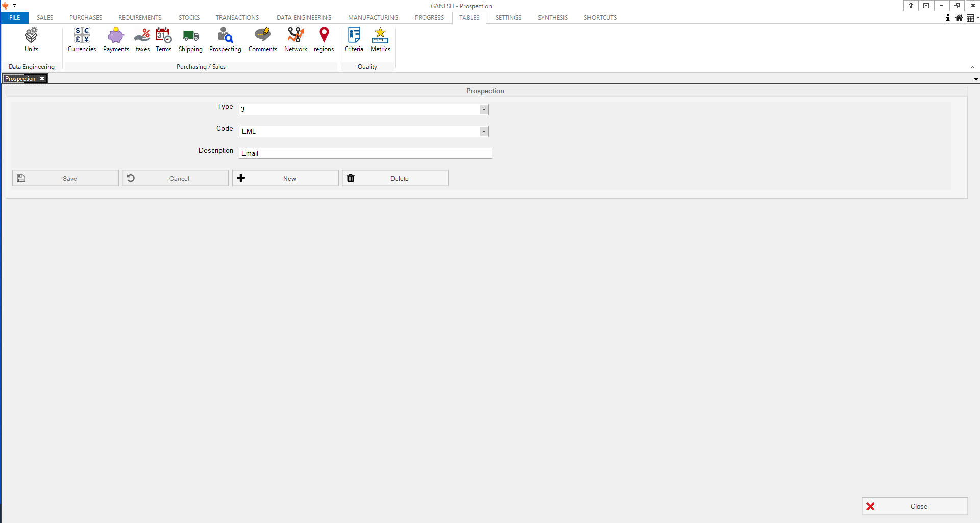Create a new record with New
Viewport: 980px width, 523px height.
(x=285, y=178)
